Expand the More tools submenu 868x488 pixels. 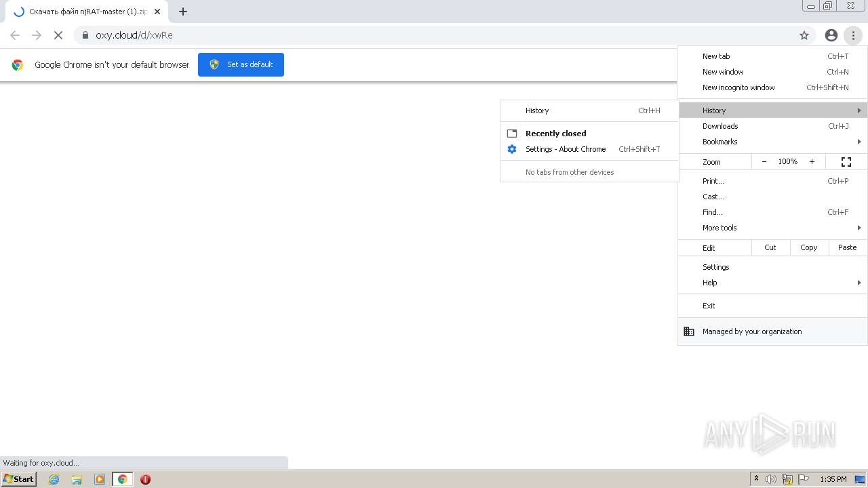click(x=772, y=228)
